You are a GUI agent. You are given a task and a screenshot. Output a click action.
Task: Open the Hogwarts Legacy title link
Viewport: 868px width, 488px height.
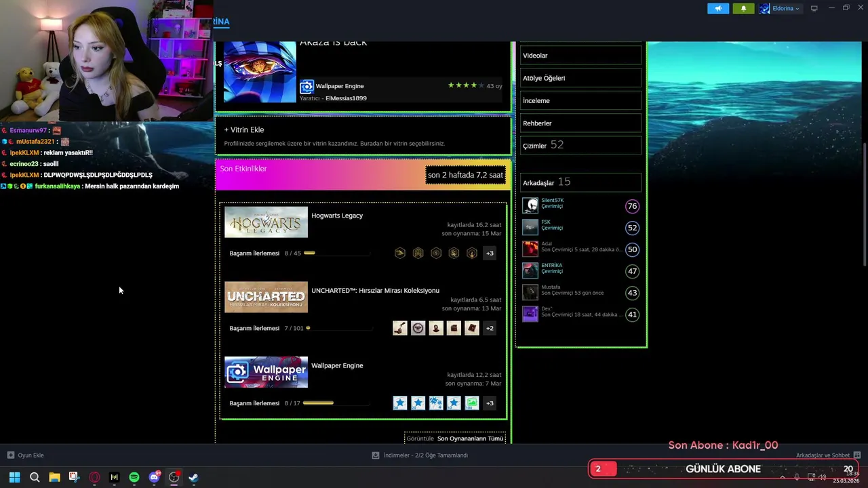pos(337,216)
